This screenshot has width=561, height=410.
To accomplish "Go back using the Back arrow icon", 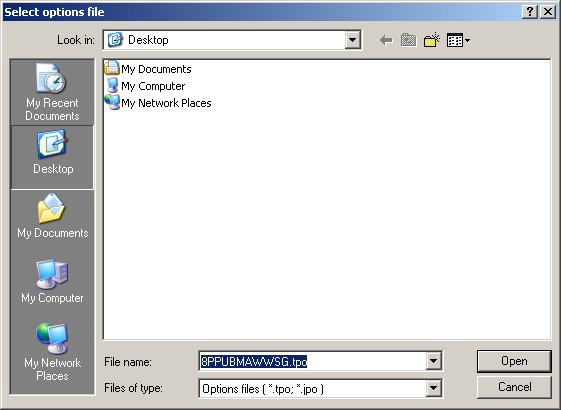I will 386,40.
